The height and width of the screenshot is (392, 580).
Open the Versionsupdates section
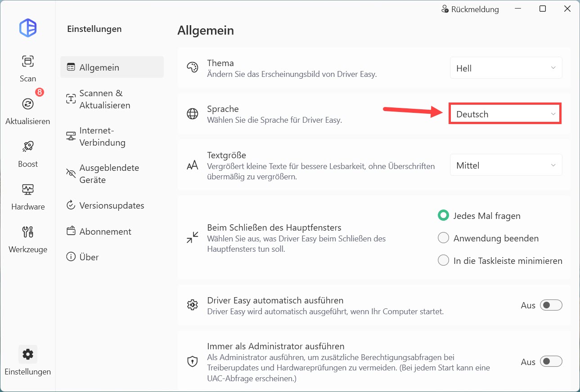pos(112,205)
